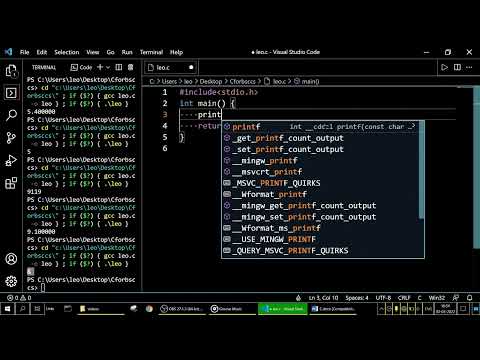Open errors and warnings status indicator
Screen dimensions: 480x360
pyautogui.click(x=19, y=298)
